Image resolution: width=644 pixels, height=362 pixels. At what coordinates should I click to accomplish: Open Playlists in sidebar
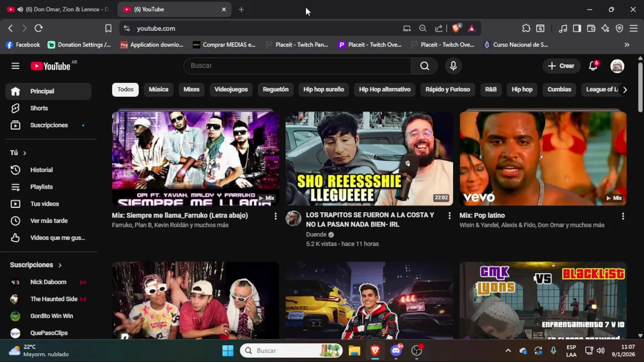tap(48, 187)
